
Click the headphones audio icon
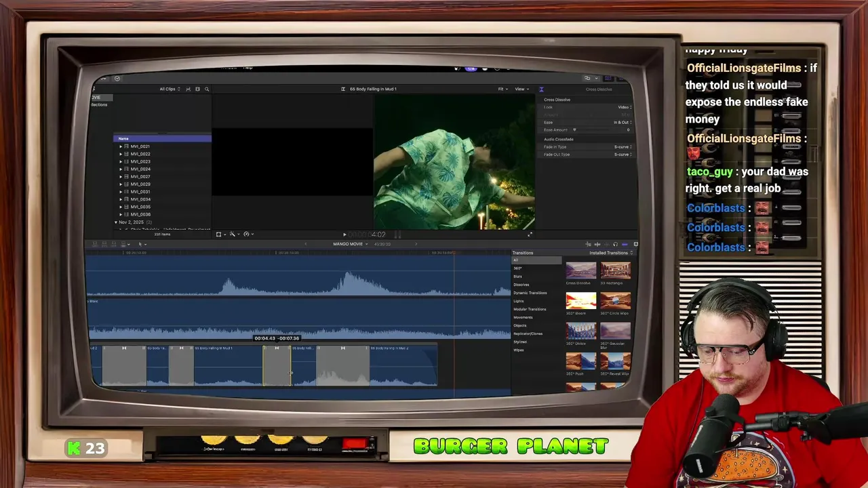click(615, 244)
